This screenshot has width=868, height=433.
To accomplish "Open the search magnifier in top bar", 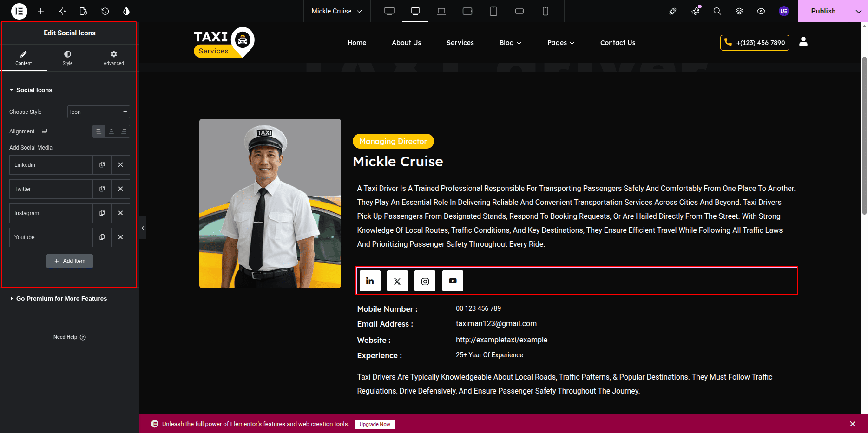I will 717,11.
